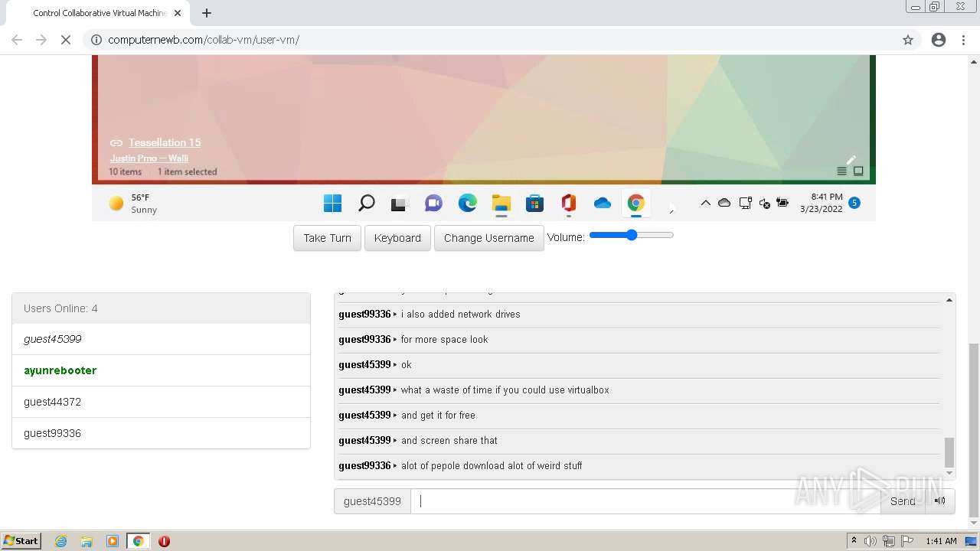Switch to Chrome in the VM taskbar
The width and height of the screenshot is (980, 551).
(x=635, y=203)
